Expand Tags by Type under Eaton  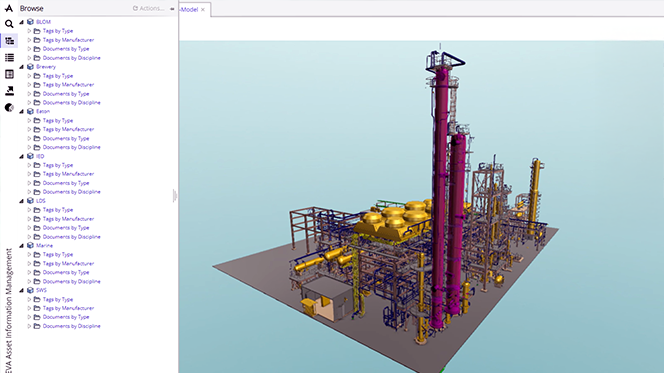pyautogui.click(x=29, y=121)
